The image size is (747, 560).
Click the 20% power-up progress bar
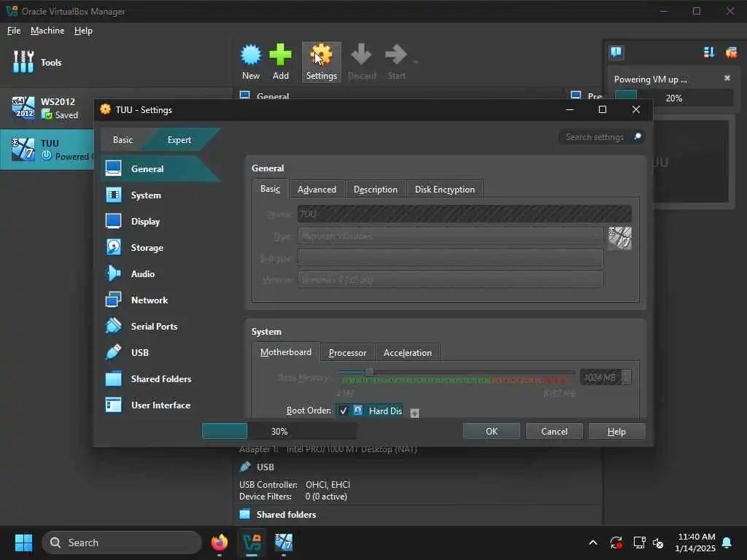click(x=673, y=98)
